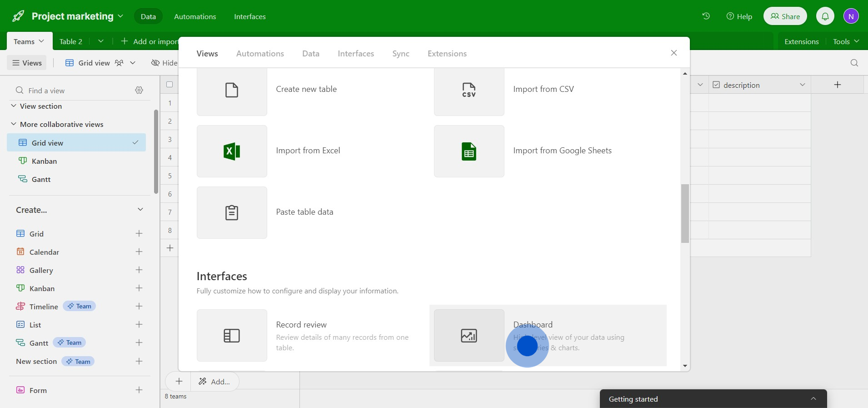
Task: Click dialog scrollbar down arrow
Action: click(685, 366)
